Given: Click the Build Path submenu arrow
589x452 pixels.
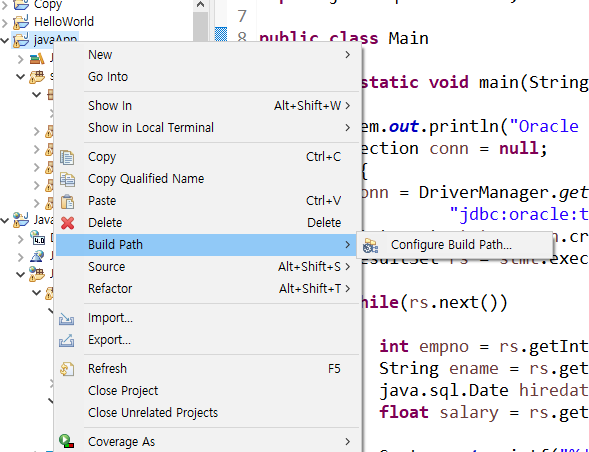Looking at the screenshot, I should tap(347, 245).
